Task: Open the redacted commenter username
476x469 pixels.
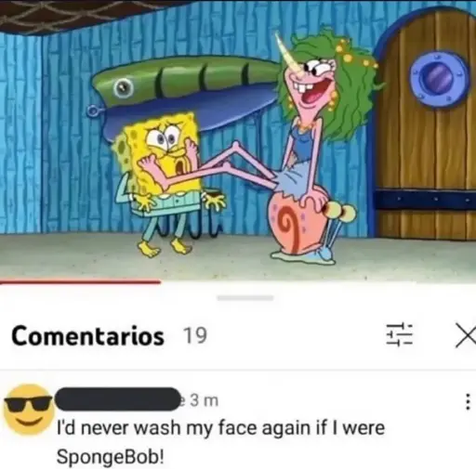Action: 118,399
